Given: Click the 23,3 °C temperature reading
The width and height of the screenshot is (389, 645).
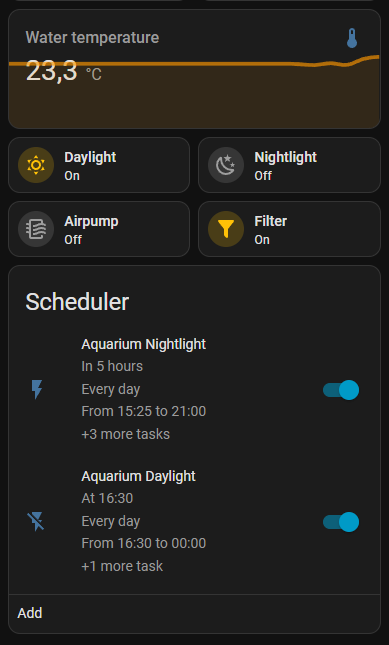Looking at the screenshot, I should pos(64,71).
